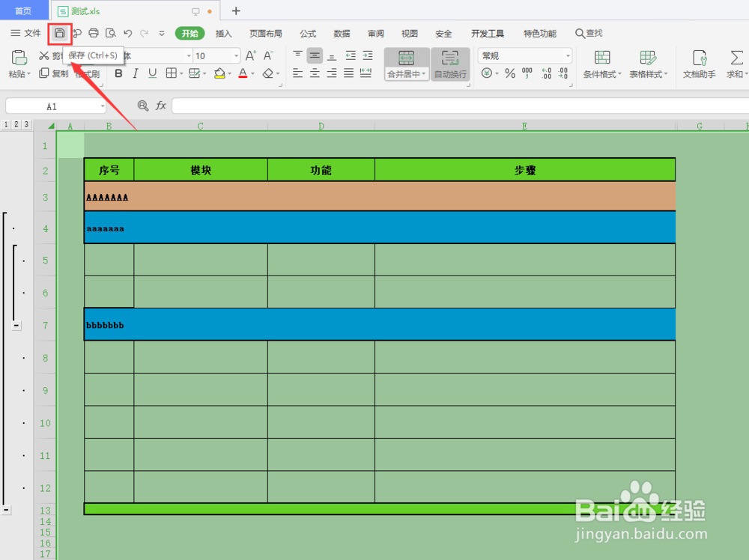Open the Name Box A1 dropdown
This screenshot has height=560, width=749.
103,106
